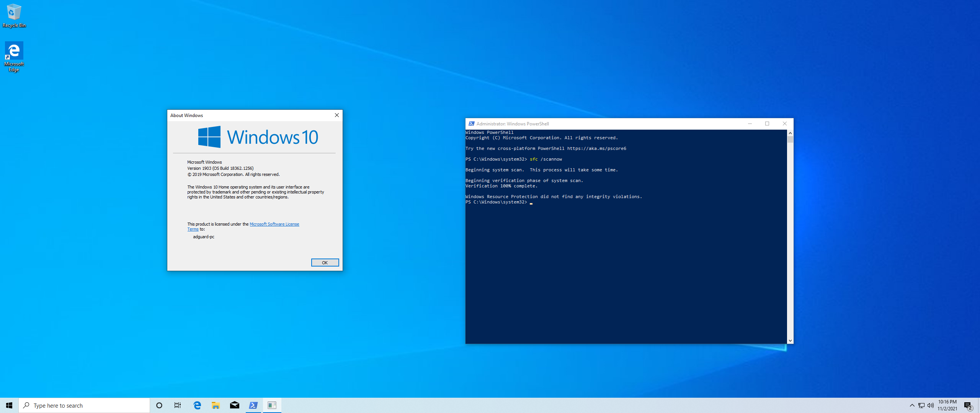Click the search magnifier icon in taskbar
The image size is (980, 413).
coord(26,405)
